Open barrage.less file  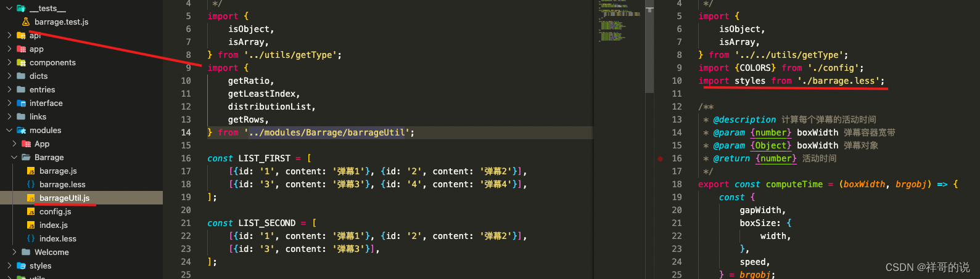pyautogui.click(x=62, y=185)
